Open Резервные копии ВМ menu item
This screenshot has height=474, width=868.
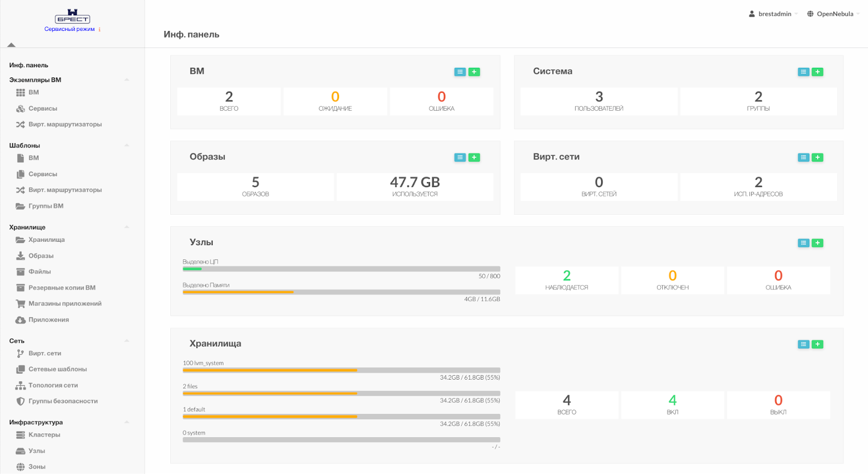click(62, 288)
